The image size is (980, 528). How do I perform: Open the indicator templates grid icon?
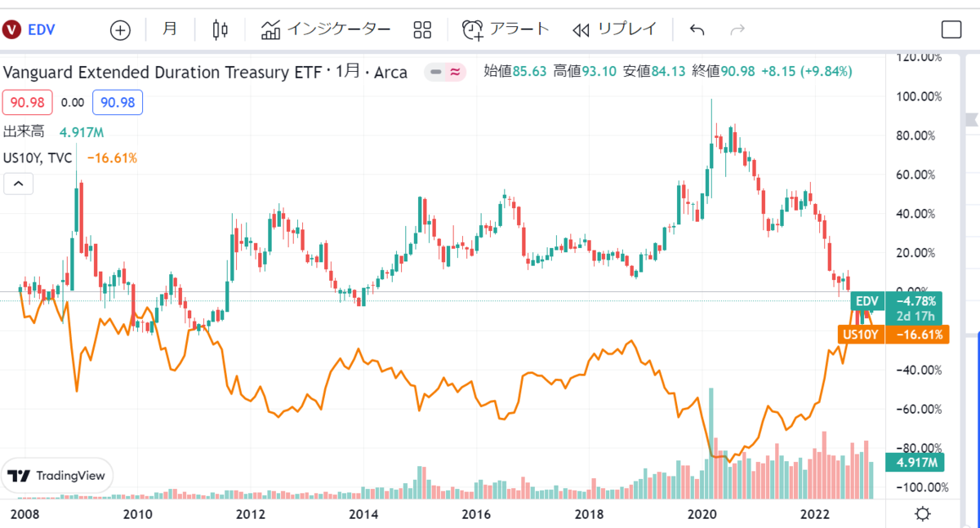[422, 30]
